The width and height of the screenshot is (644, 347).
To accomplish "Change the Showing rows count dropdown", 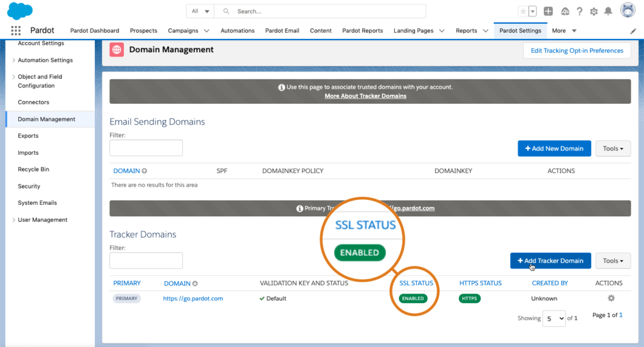I will click(554, 318).
